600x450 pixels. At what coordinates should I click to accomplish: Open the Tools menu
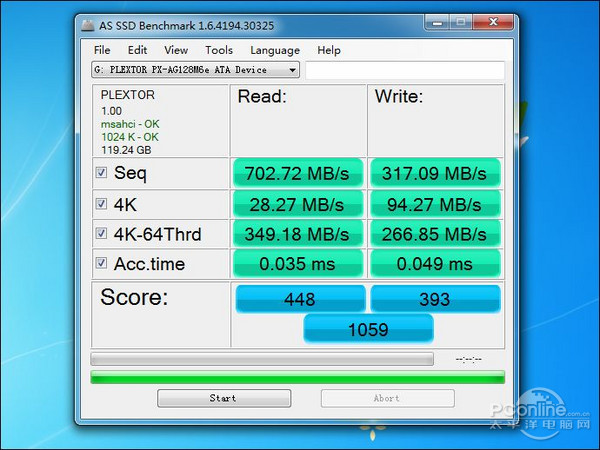pyautogui.click(x=219, y=50)
